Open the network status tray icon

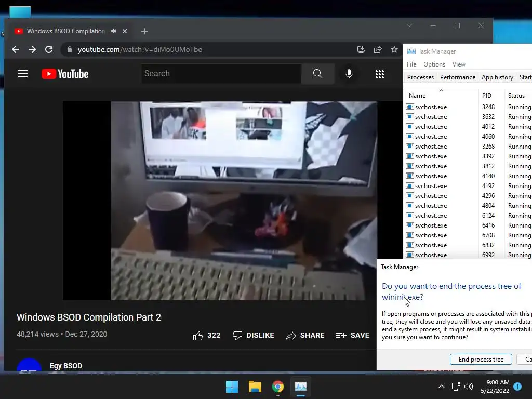[x=456, y=387]
